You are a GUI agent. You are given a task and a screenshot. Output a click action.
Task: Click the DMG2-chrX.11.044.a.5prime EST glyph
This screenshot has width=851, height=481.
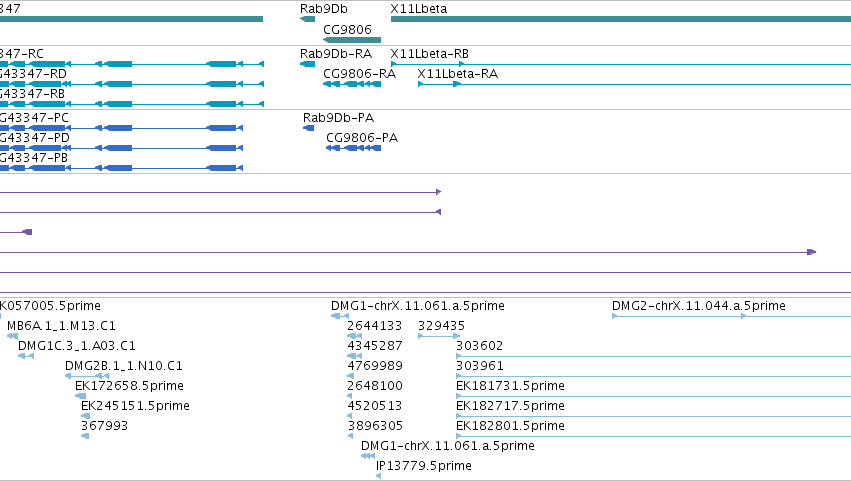[732, 316]
